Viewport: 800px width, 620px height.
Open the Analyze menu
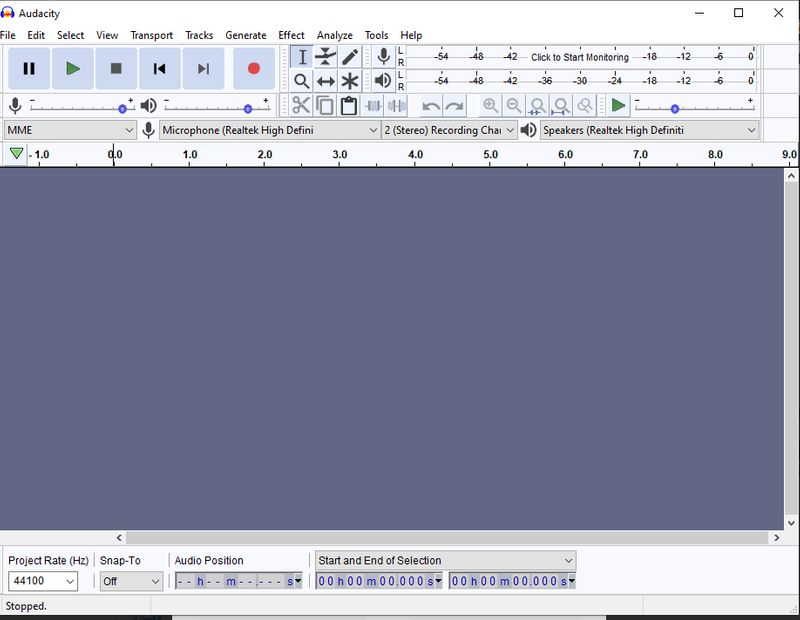tap(335, 34)
